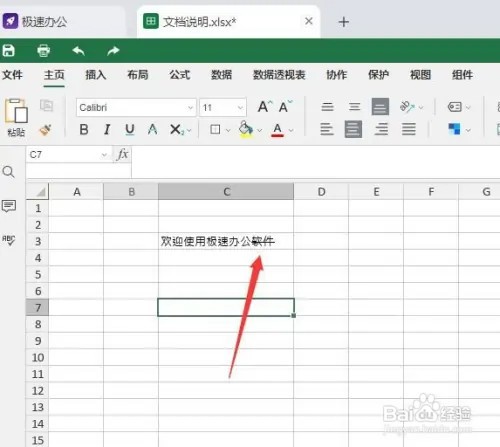
Task: Set vertical align top
Action: [x=327, y=107]
